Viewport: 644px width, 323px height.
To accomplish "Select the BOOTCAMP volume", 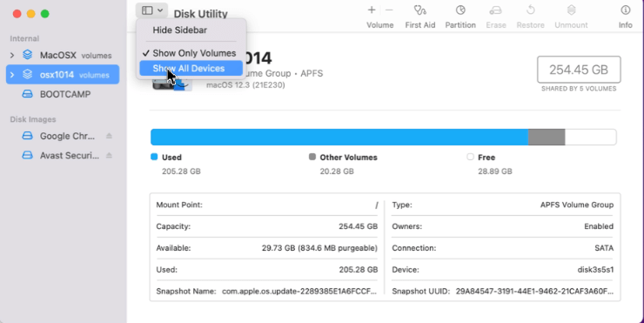I will [x=63, y=94].
